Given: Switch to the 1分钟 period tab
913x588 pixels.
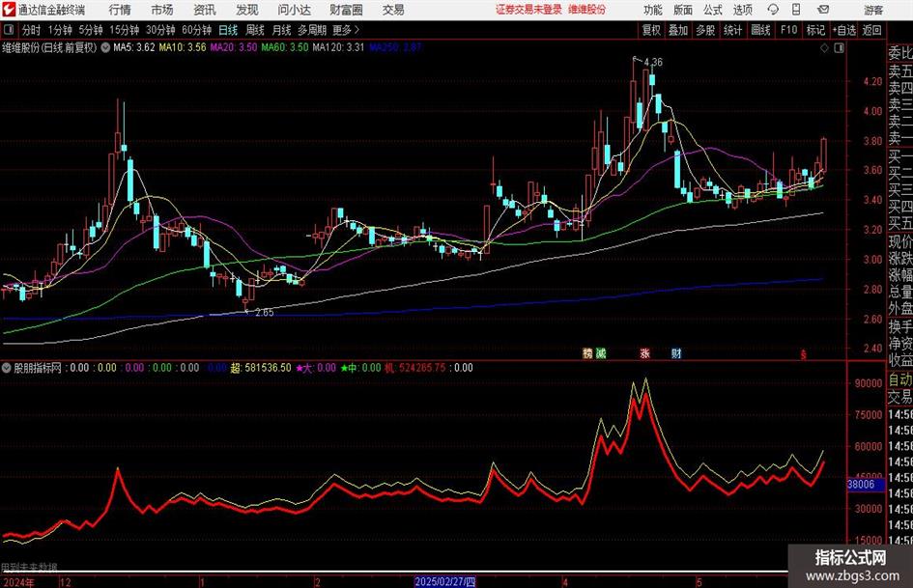Looking at the screenshot, I should coord(60,30).
